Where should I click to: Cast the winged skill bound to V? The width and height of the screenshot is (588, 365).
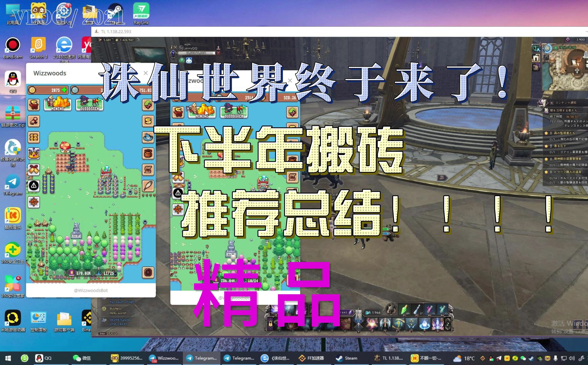click(x=385, y=324)
